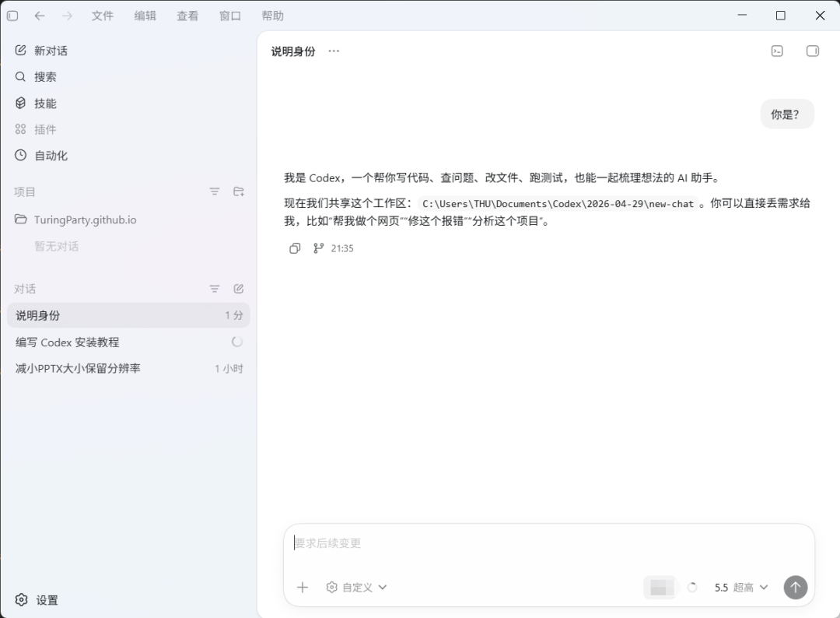Click the workspace path C:\Users\THU\Documents\Codex
The width and height of the screenshot is (840, 618).
point(558,204)
